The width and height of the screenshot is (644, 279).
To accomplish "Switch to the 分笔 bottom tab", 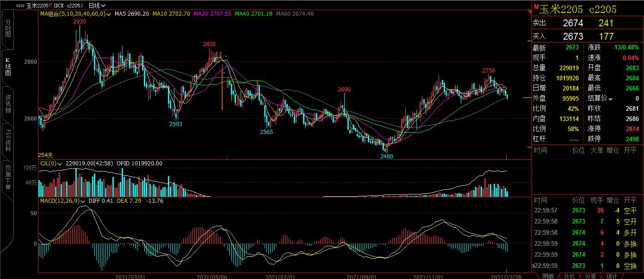I will pos(590,276).
